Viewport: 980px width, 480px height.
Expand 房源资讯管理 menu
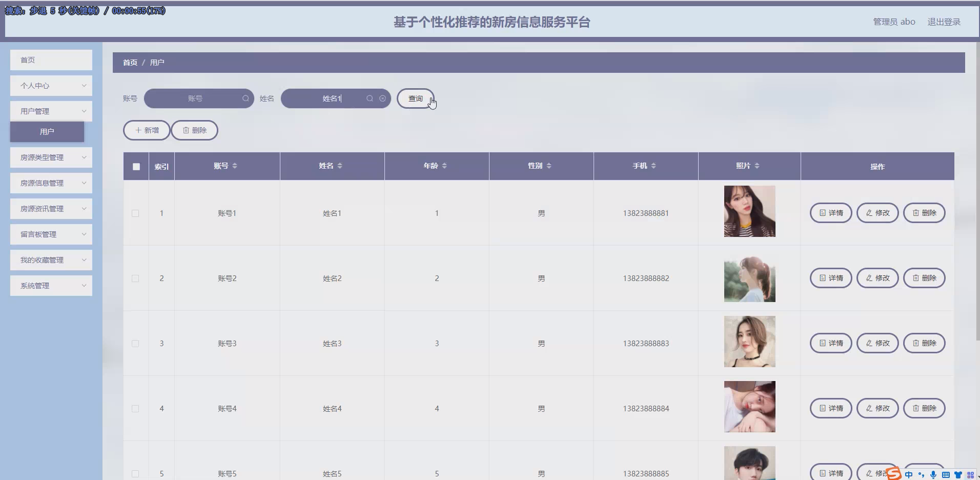(x=51, y=209)
